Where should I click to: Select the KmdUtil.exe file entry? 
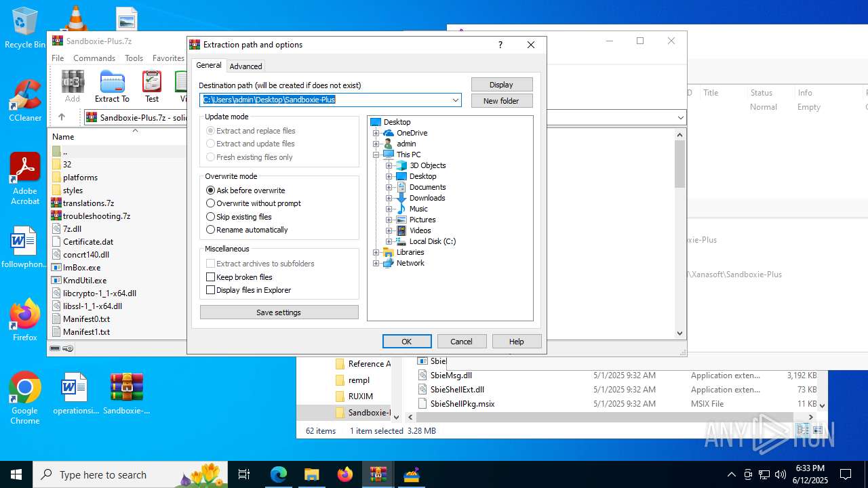[x=85, y=281]
